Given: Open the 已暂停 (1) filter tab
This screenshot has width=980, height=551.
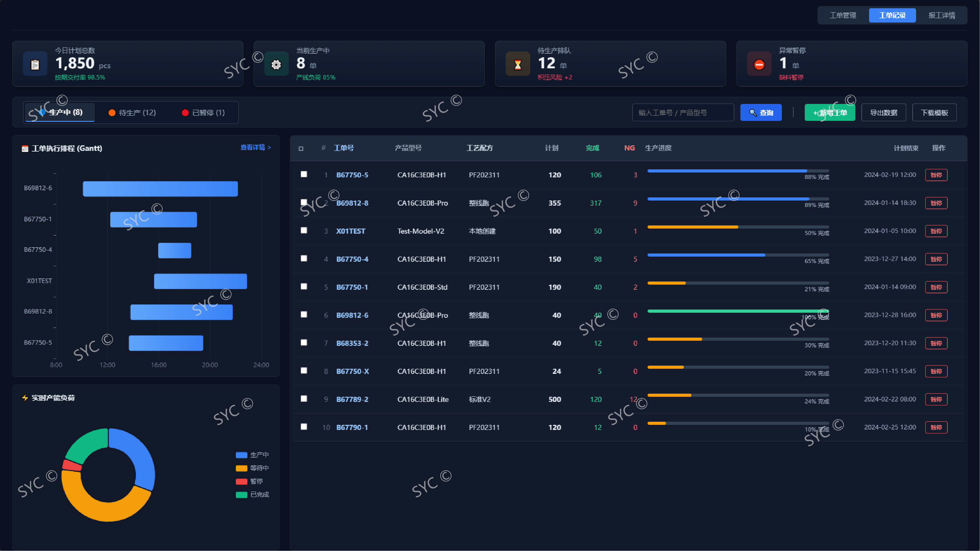Looking at the screenshot, I should click(204, 113).
